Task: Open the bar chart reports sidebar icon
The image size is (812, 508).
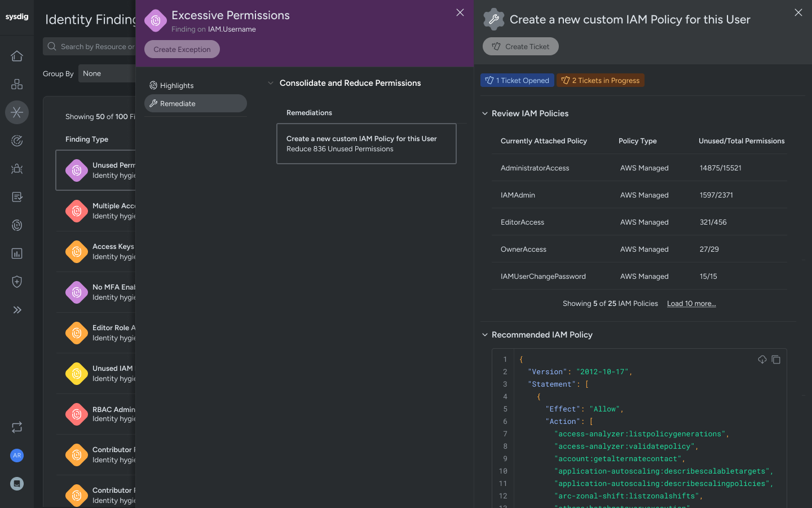Action: coord(17,253)
